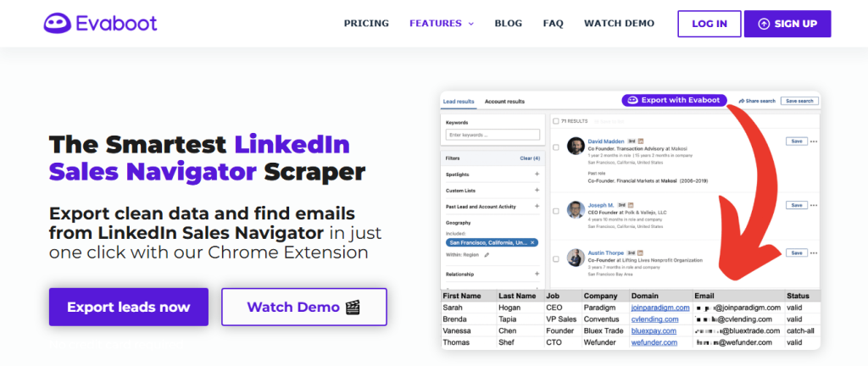
Task: Click the 'catch-all' status cell
Action: click(802, 330)
